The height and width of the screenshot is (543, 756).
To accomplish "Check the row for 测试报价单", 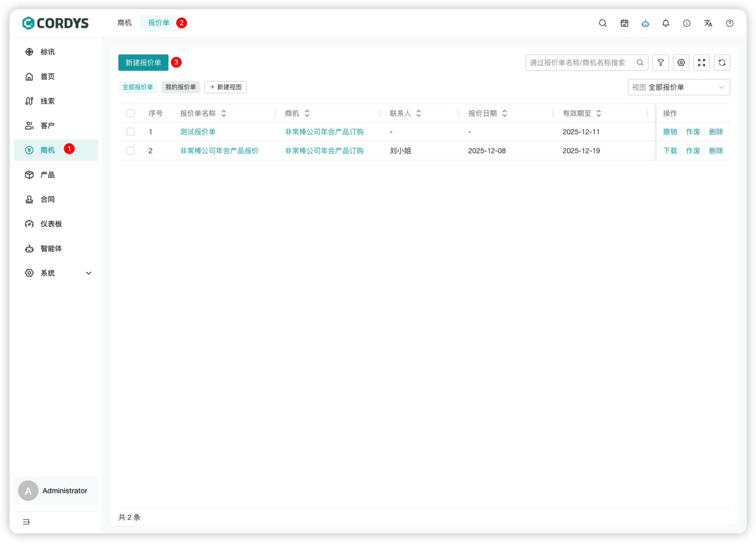I will (x=131, y=132).
